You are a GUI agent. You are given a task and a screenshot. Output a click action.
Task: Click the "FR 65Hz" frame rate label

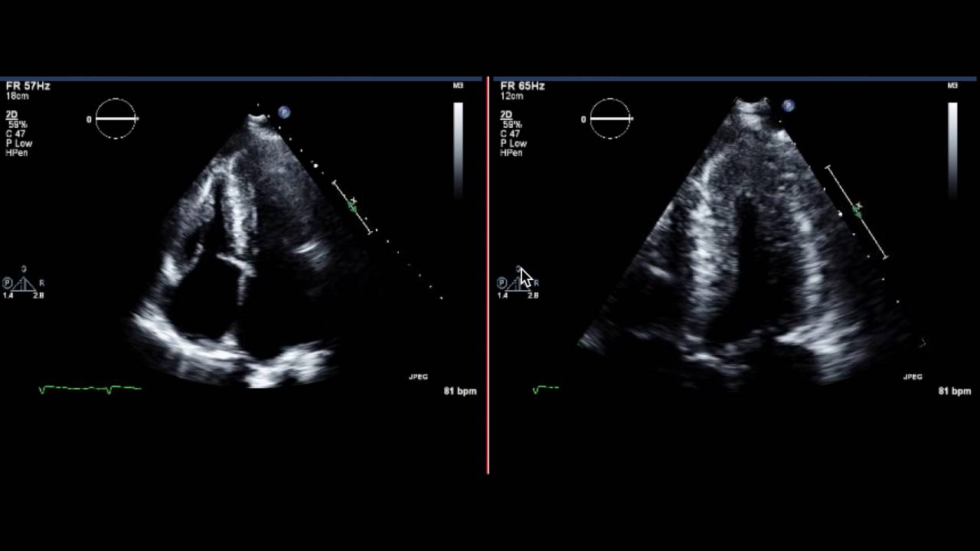(x=522, y=86)
